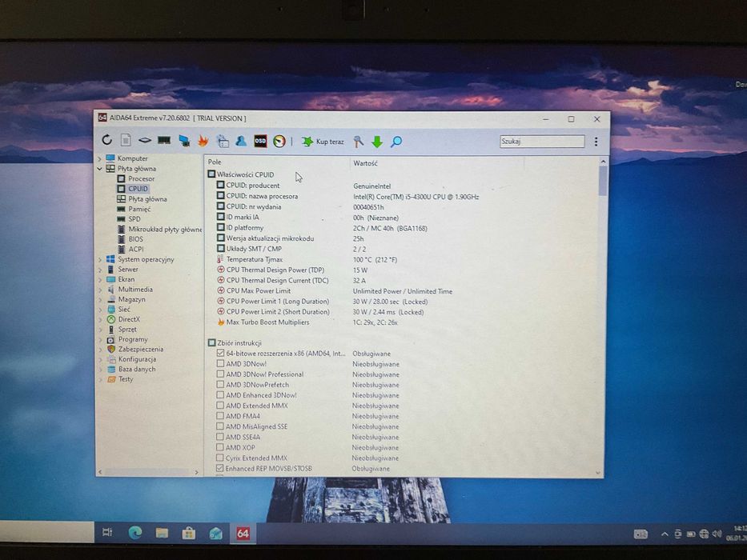Open the gauge SensorPanel icon

279,141
